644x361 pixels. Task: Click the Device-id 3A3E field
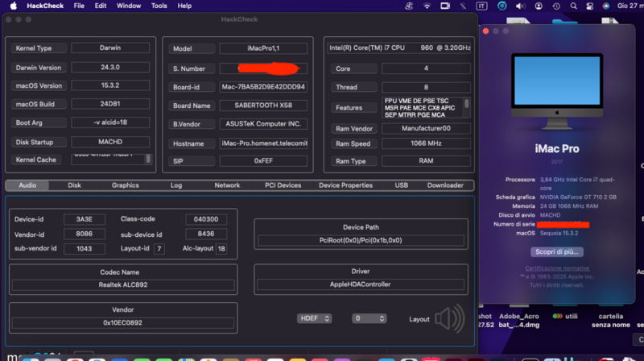click(x=85, y=219)
